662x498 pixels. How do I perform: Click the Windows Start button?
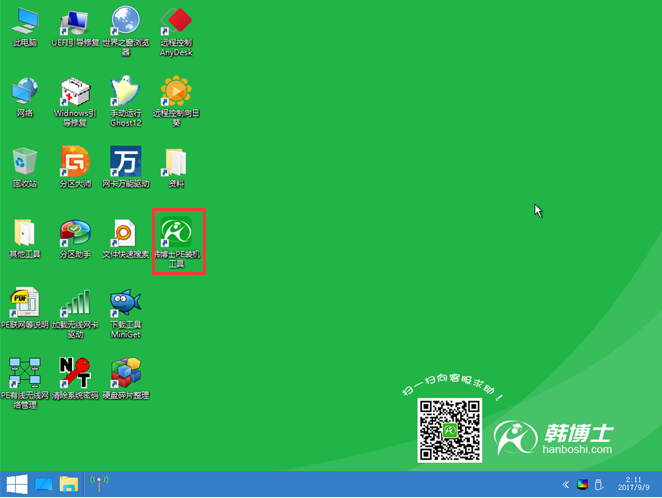(x=17, y=485)
